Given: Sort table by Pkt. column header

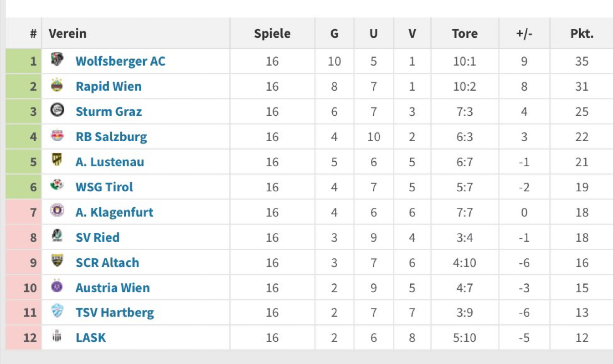Looking at the screenshot, I should [x=582, y=33].
